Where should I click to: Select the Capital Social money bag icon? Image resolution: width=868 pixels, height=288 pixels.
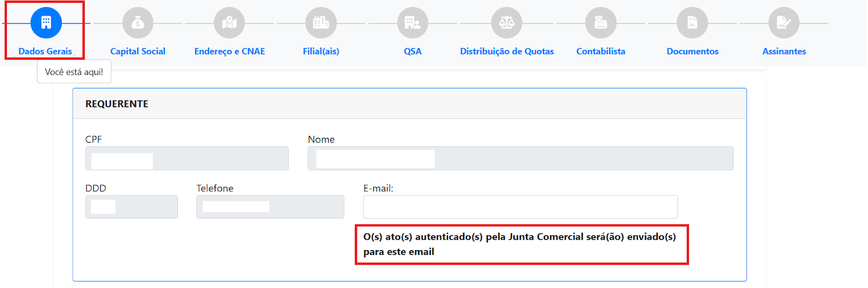pyautogui.click(x=138, y=23)
